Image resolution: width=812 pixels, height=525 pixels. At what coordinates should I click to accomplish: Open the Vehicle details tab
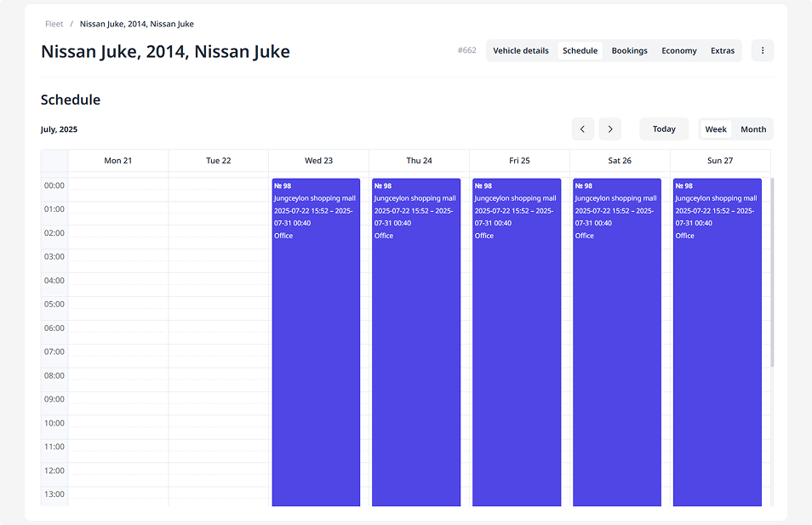[x=521, y=51]
